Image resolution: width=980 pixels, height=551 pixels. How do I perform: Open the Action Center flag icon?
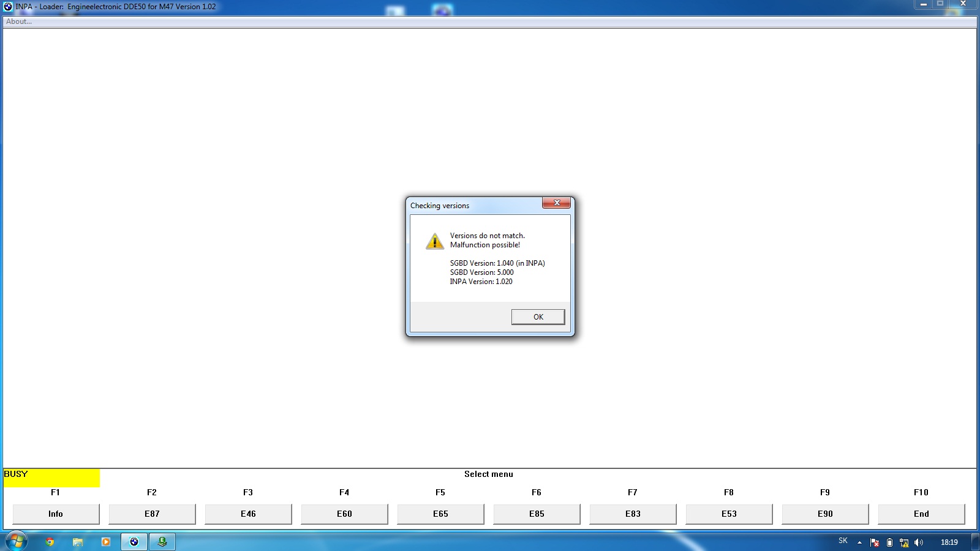tap(875, 542)
